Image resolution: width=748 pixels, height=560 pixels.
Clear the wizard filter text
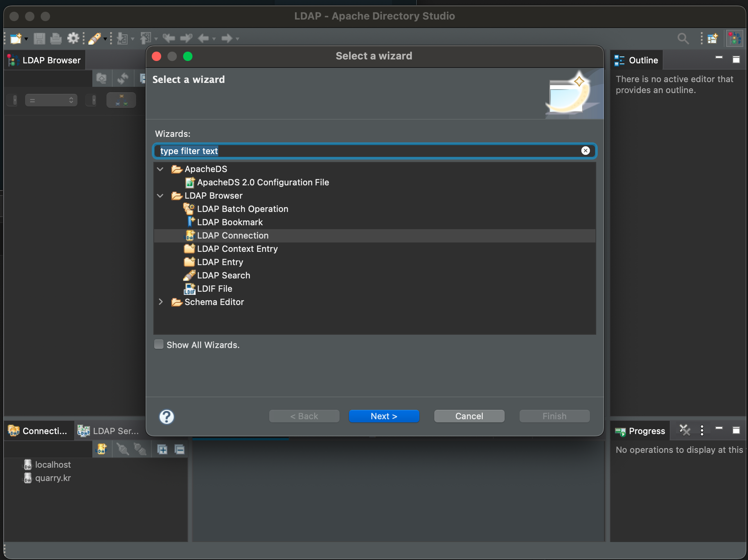tap(585, 151)
